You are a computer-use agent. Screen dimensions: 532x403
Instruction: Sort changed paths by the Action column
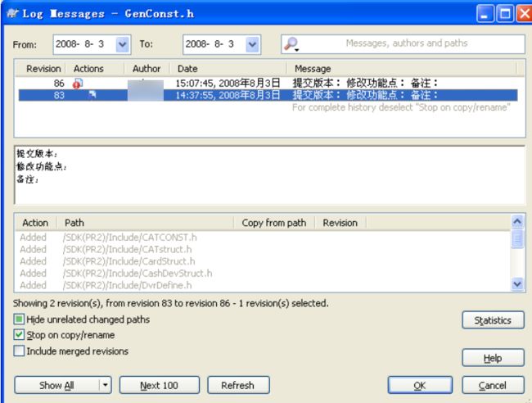tap(35, 223)
